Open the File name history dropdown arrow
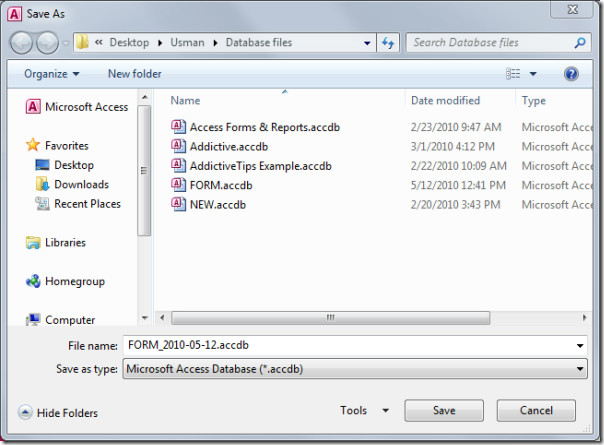The height and width of the screenshot is (445, 604). [580, 346]
